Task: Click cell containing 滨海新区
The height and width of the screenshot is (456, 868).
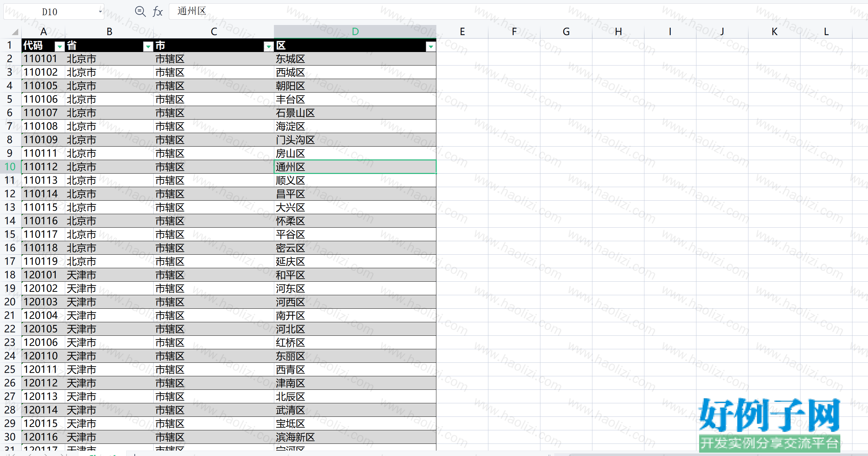Action: (355, 437)
